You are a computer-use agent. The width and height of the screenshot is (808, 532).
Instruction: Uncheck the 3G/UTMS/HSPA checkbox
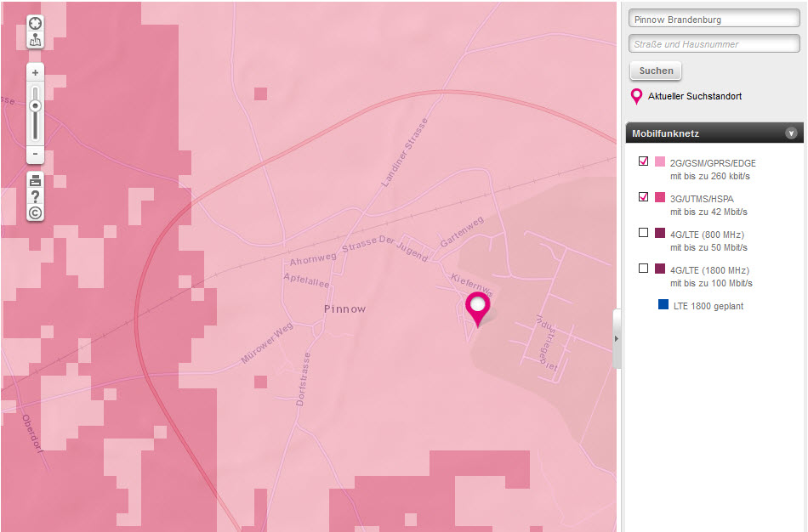coord(643,196)
